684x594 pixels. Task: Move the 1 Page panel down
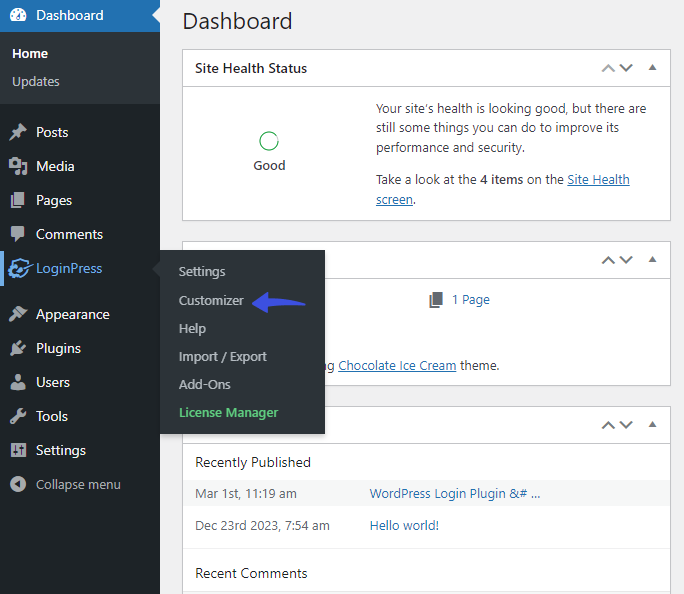(626, 260)
